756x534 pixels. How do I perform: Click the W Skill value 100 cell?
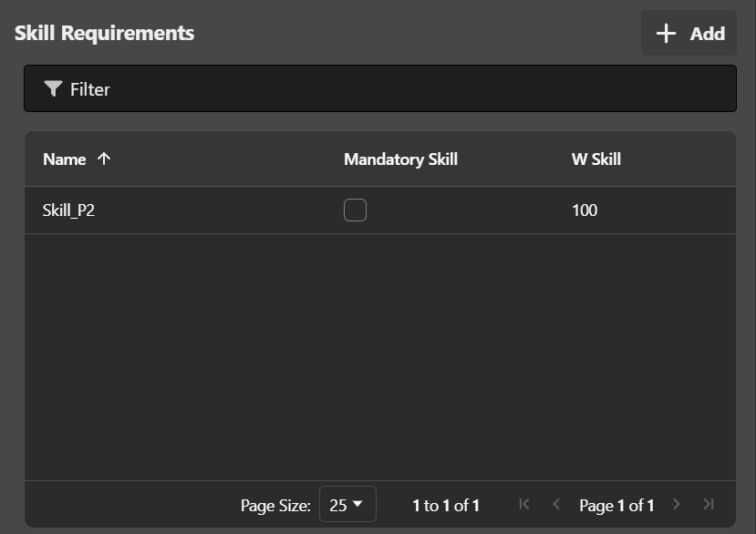(x=585, y=211)
